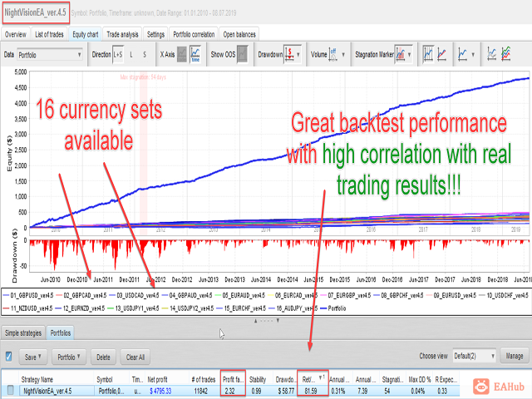This screenshot has height=399, width=532.
Task: Select X Axis by trades icon
Action: point(182,54)
